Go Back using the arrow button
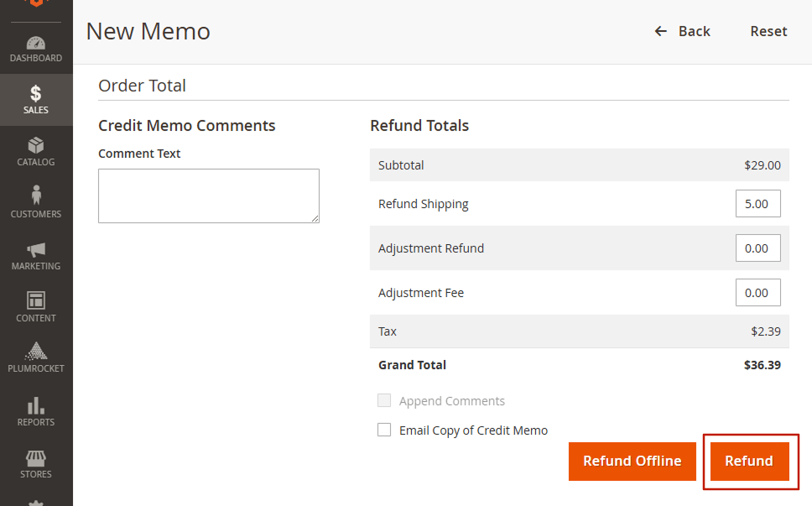The width and height of the screenshot is (812, 506). 682,31
